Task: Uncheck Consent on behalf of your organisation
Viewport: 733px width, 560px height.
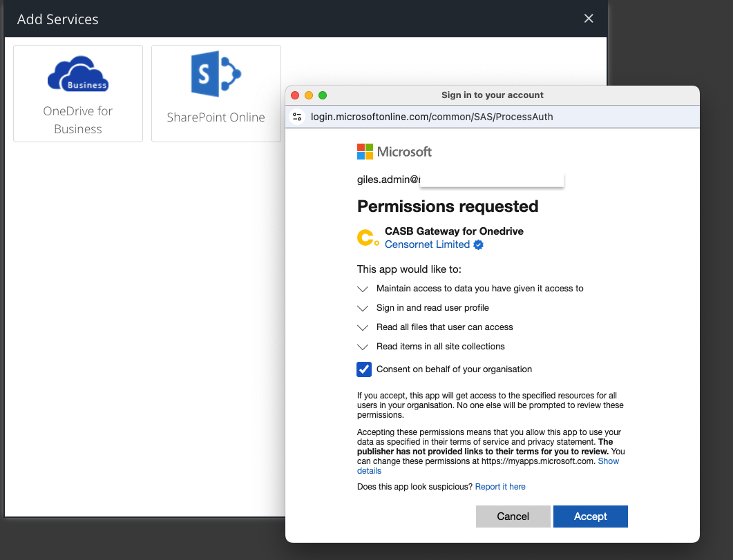Action: pyautogui.click(x=364, y=369)
